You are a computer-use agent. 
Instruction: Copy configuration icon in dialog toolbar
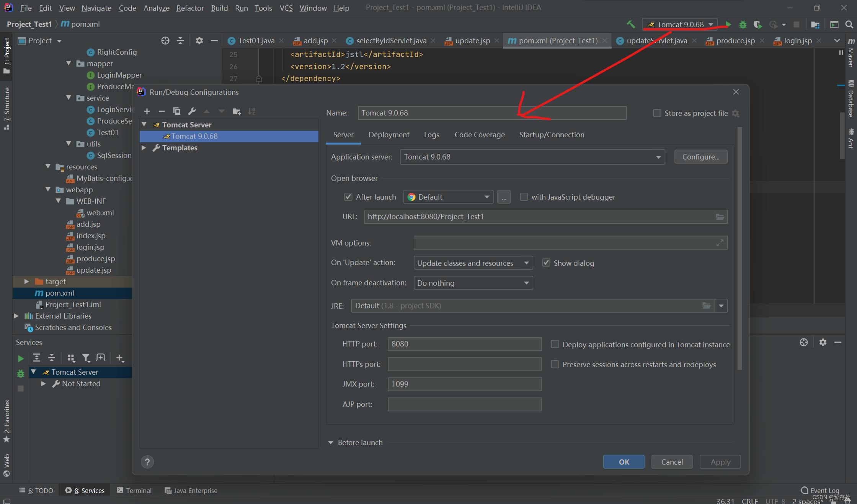pos(176,111)
